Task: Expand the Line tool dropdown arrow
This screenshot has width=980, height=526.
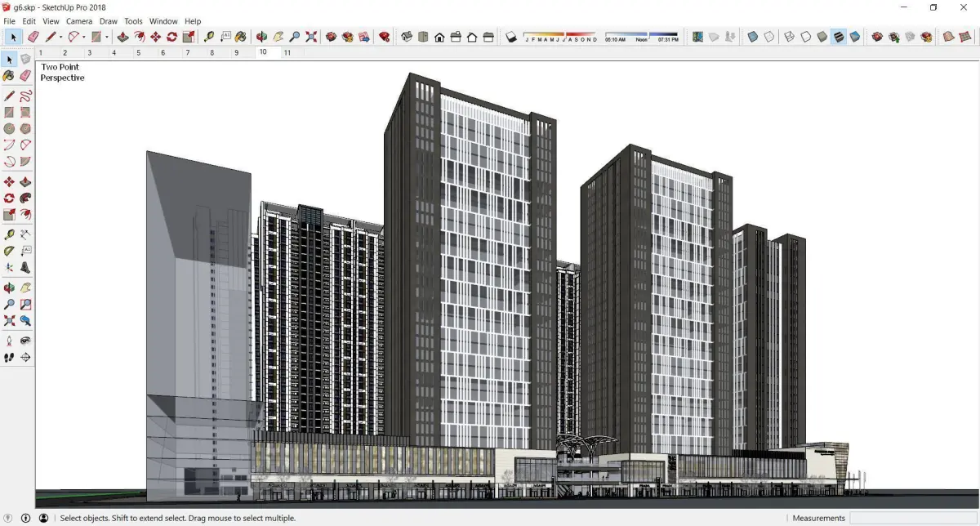Action: coord(62,37)
